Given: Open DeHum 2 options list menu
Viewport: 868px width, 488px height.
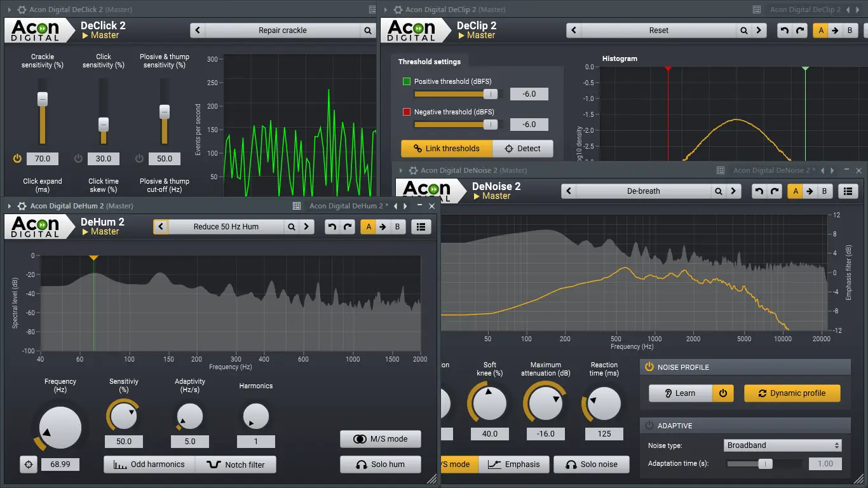Looking at the screenshot, I should click(x=421, y=227).
